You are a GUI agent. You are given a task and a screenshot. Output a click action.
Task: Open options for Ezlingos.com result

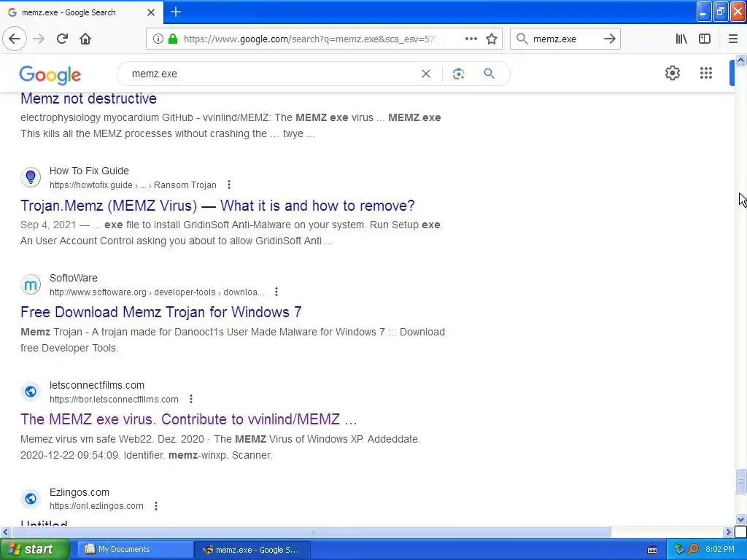[x=156, y=506]
